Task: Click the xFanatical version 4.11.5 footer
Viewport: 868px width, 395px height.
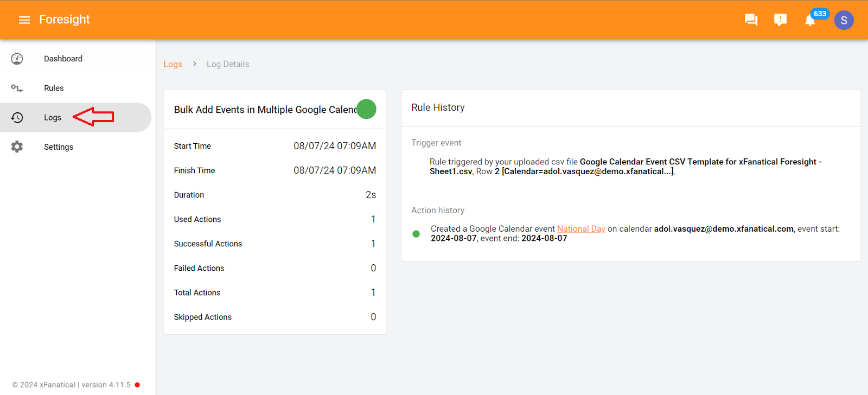Action: [72, 385]
